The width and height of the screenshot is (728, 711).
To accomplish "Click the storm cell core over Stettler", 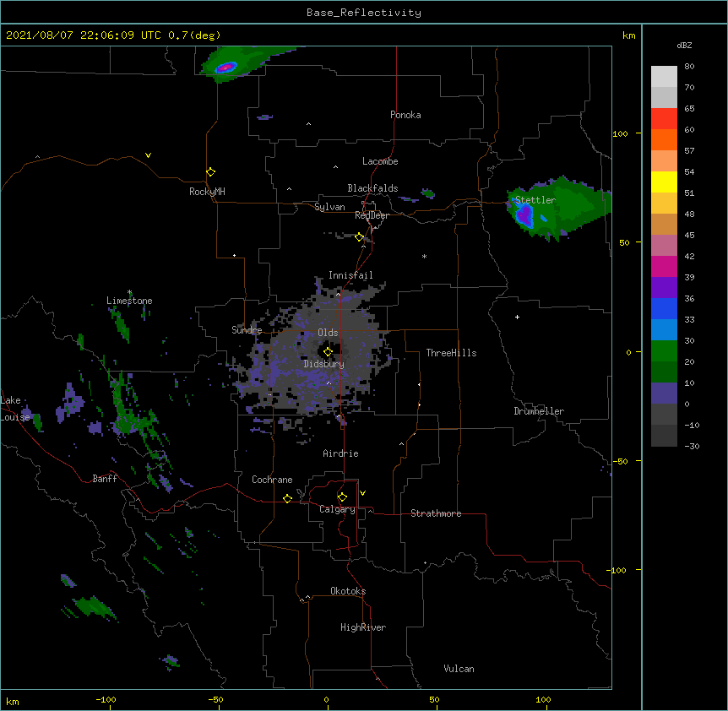I will coord(524,214).
